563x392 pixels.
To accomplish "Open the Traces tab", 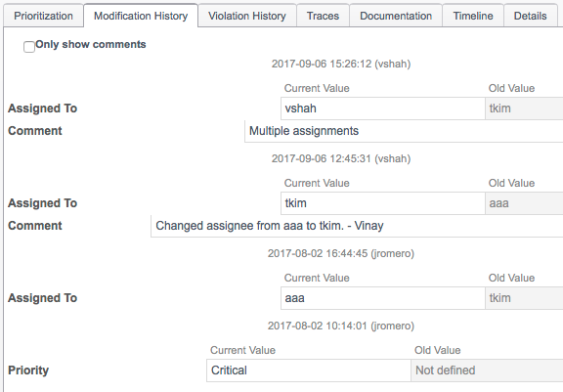I will pos(323,16).
